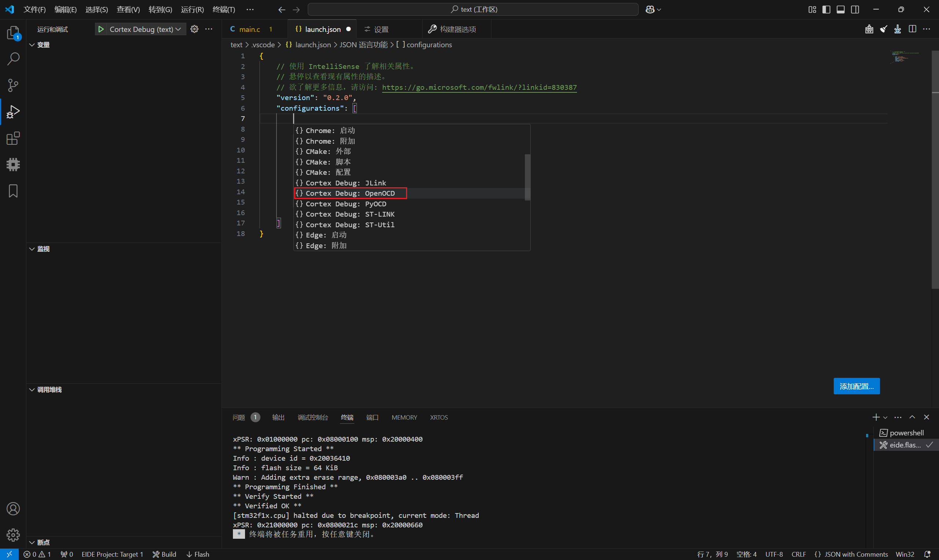Open the Extensions view icon
The height and width of the screenshot is (560, 939).
click(x=13, y=139)
